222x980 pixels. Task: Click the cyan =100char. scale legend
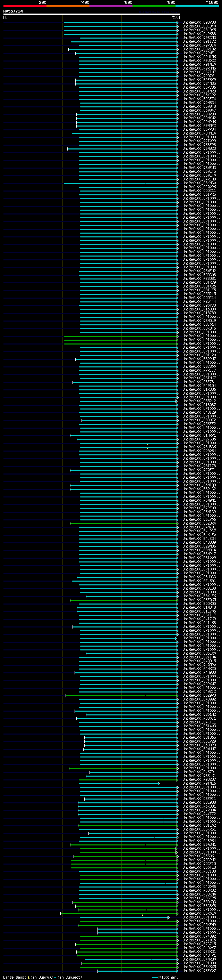coord(165,977)
